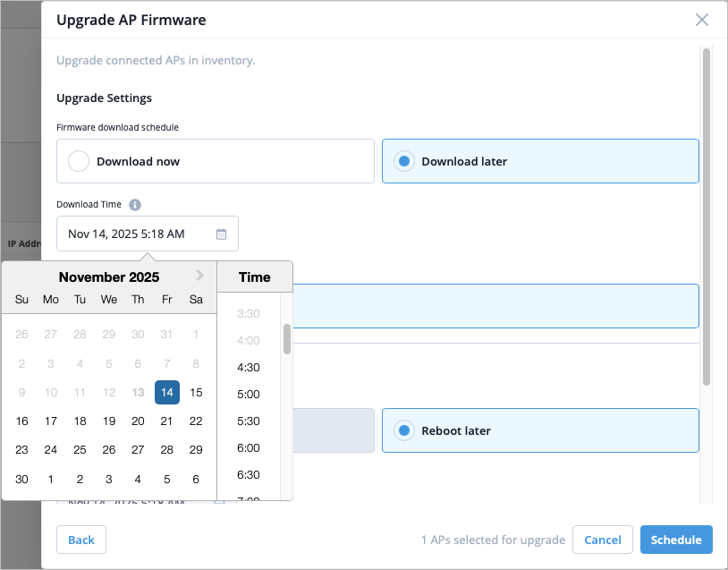Click the time list scrollbar thumb
728x570 pixels.
pos(287,338)
